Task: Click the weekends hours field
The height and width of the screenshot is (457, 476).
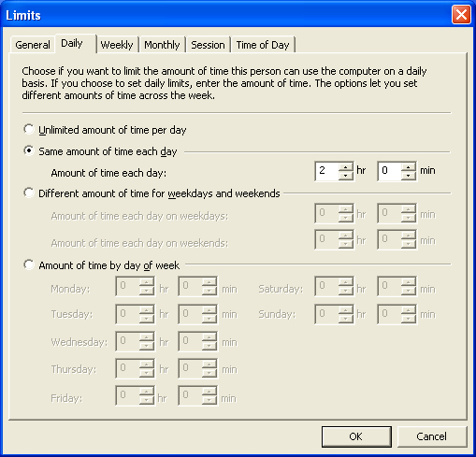Action: pyautogui.click(x=326, y=239)
